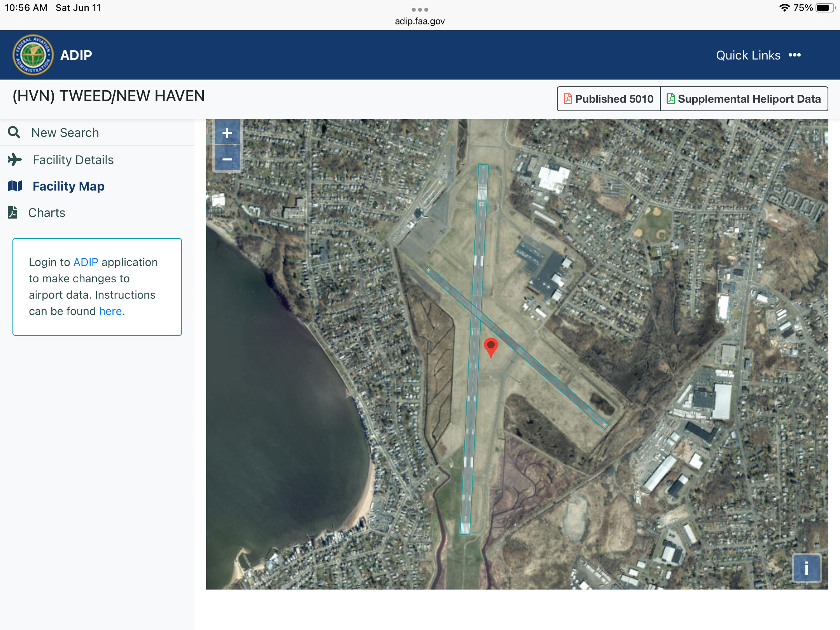Screen dimensions: 840x630
Task: Click the red airport location marker
Action: click(491, 347)
